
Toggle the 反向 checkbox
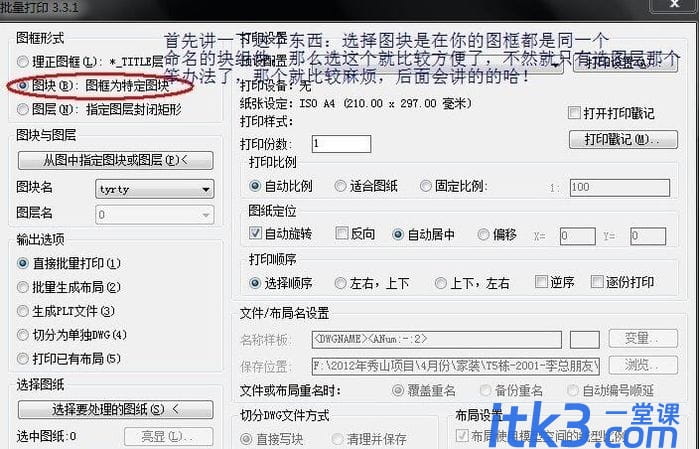coord(342,233)
